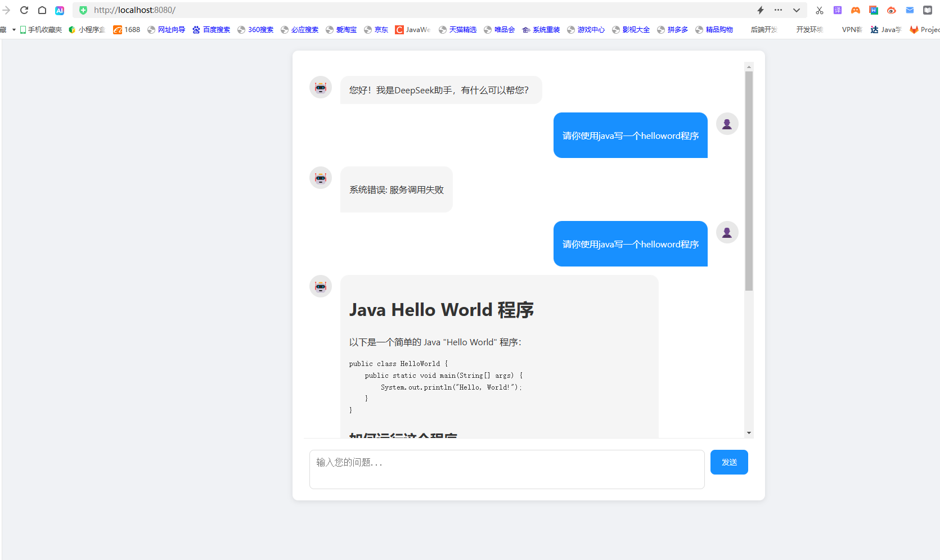Image resolution: width=940 pixels, height=560 pixels.
Task: Open the AI assistant toolbar icon
Action: pyautogui.click(x=60, y=10)
